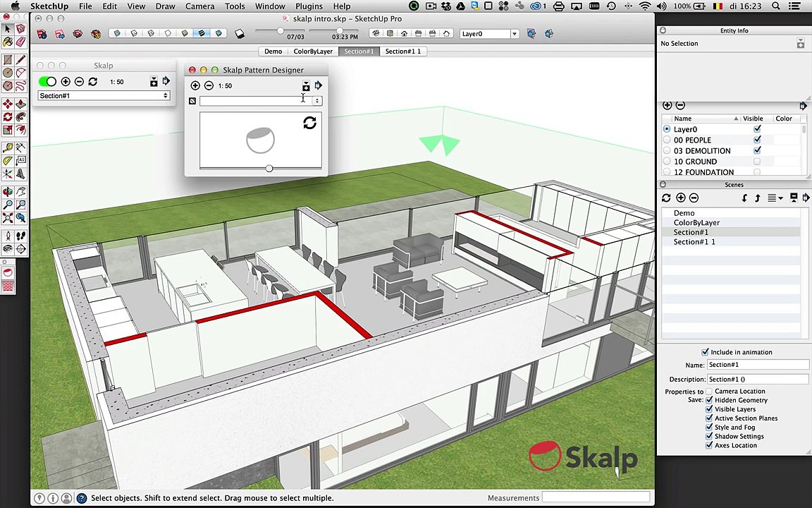
Task: Refresh section in Skalp panel
Action: click(93, 81)
